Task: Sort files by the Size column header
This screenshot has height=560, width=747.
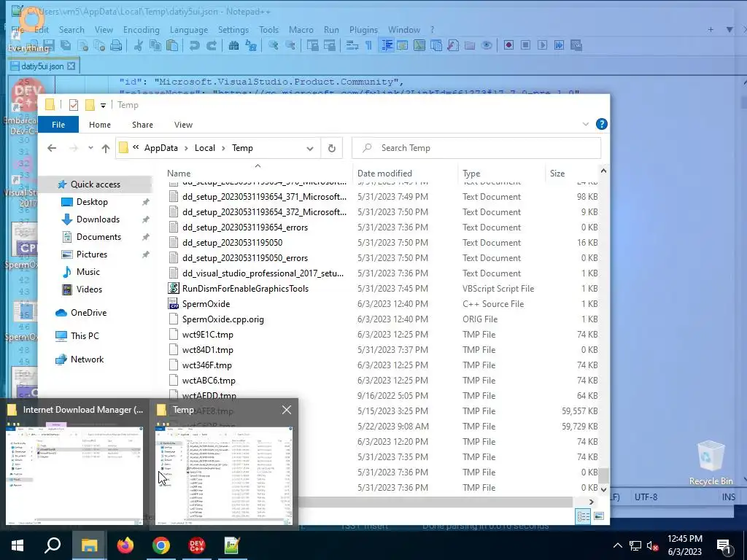Action: (557, 174)
